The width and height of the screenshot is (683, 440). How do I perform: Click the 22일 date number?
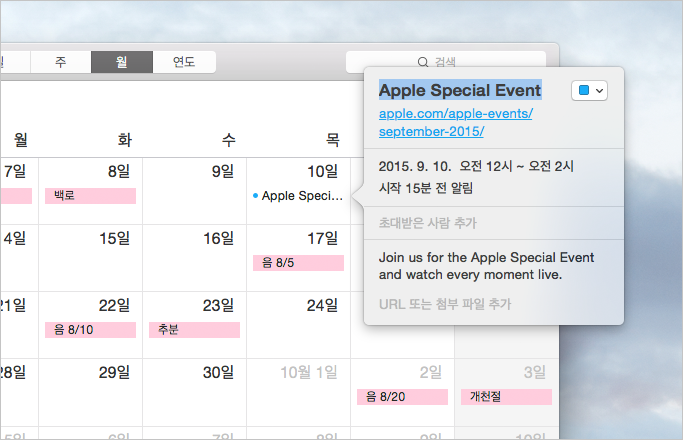click(115, 305)
